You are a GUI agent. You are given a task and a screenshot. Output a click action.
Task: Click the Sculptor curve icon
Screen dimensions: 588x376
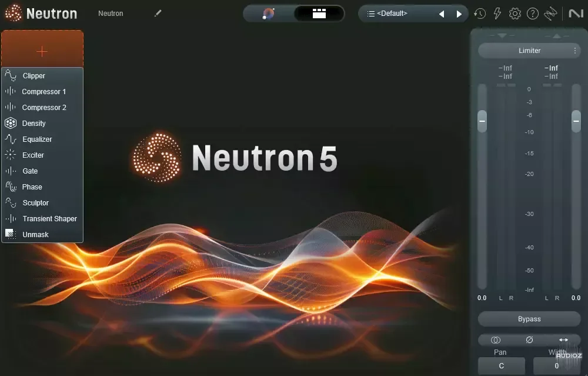pos(11,202)
